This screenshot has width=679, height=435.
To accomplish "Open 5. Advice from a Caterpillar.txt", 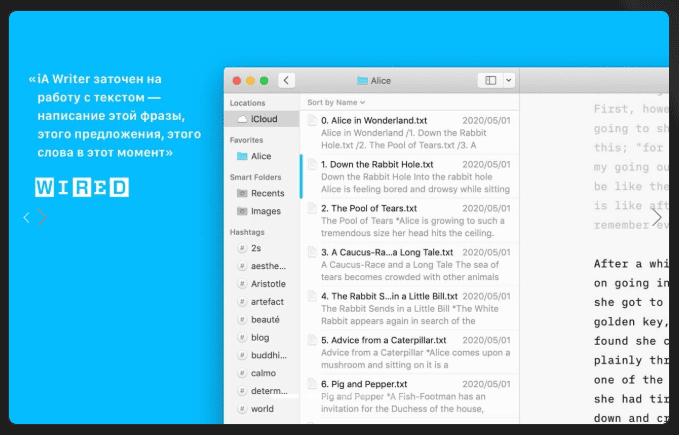I will click(410, 352).
